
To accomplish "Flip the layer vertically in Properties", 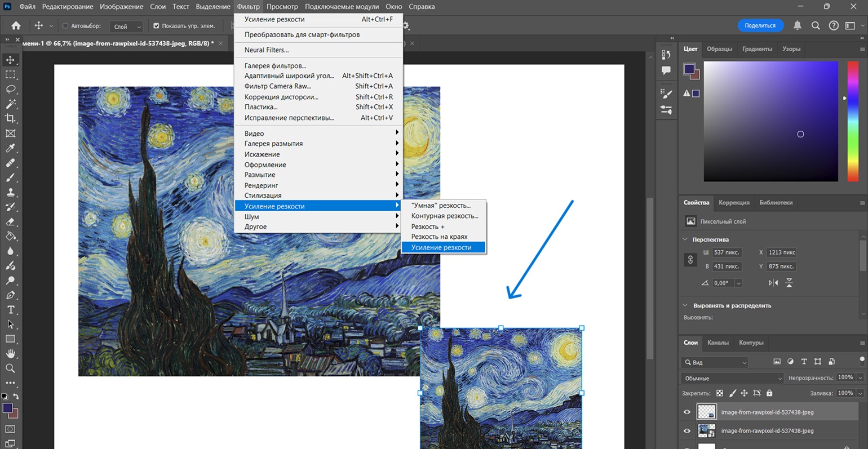I will (789, 283).
